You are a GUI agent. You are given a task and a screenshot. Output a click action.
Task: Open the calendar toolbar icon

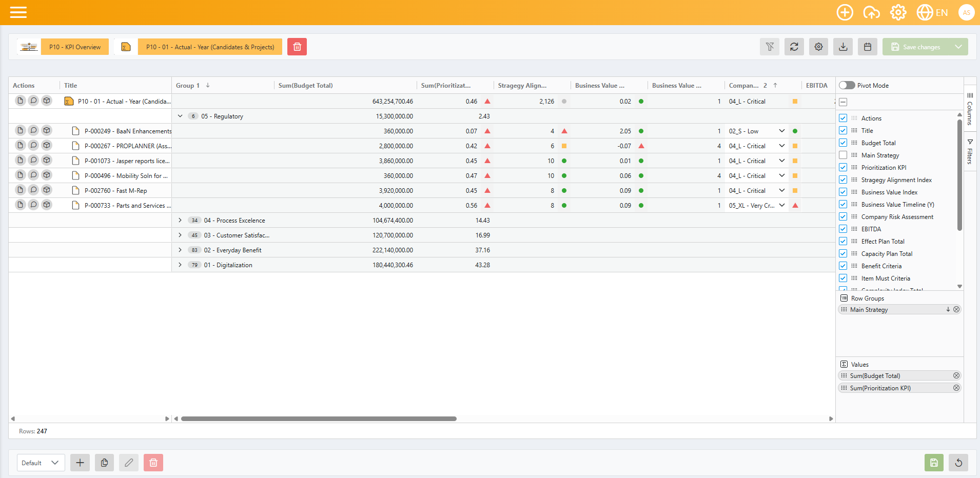click(x=868, y=47)
